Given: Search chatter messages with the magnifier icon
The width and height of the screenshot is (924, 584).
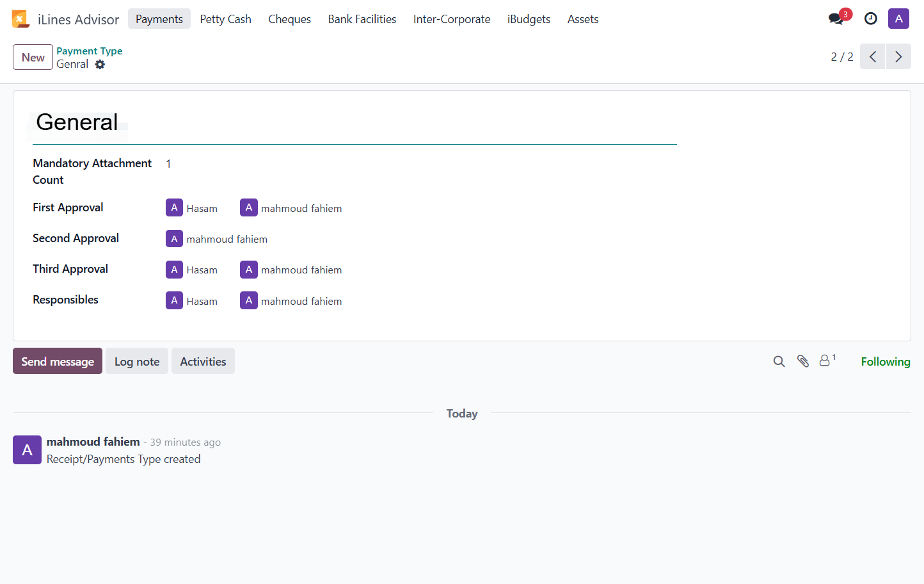Looking at the screenshot, I should (x=779, y=361).
